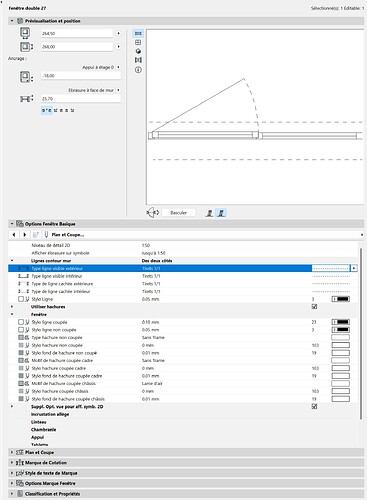
Task: Expand the Options Marque Fenêtre panel
Action: [12, 483]
